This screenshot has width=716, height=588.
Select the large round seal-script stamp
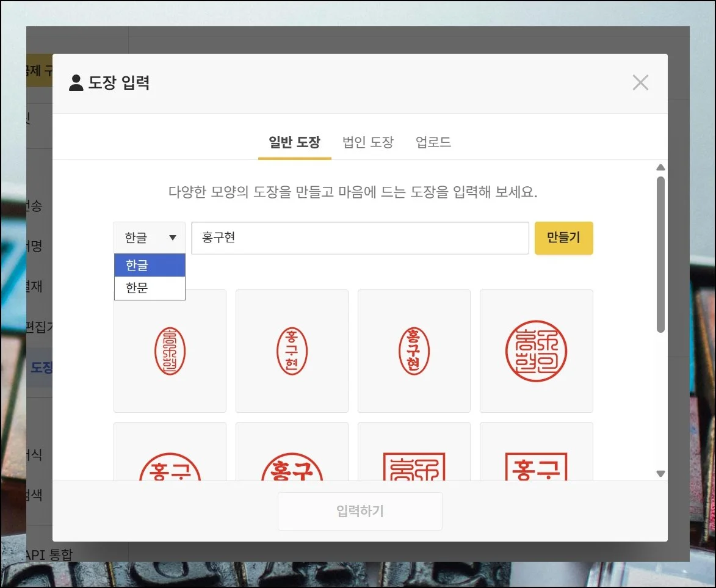point(536,351)
